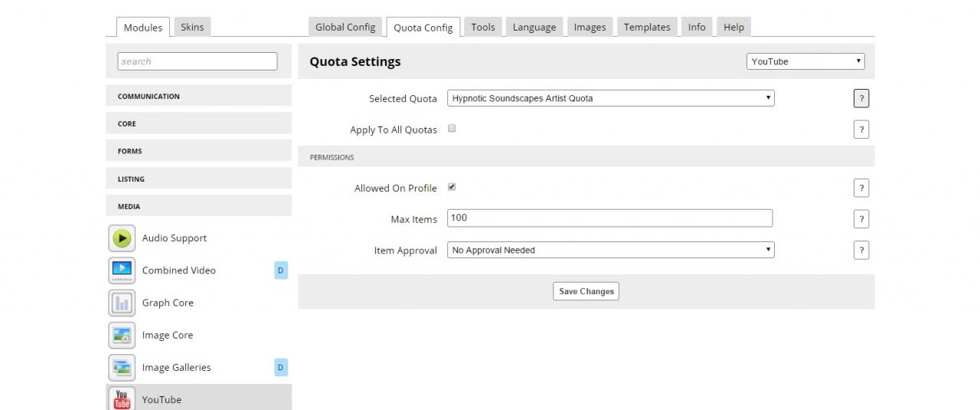980x410 pixels.
Task: Open the Selected Quota dropdown
Action: [610, 98]
